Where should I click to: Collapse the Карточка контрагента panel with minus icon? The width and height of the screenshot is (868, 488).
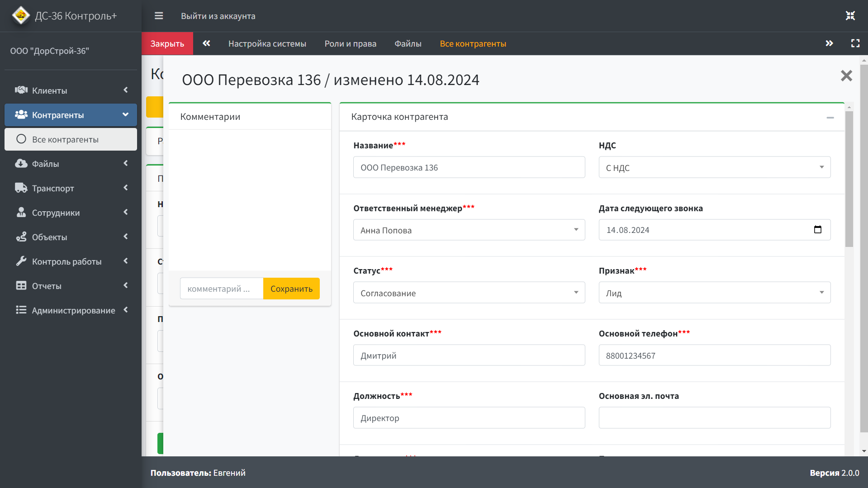[830, 118]
